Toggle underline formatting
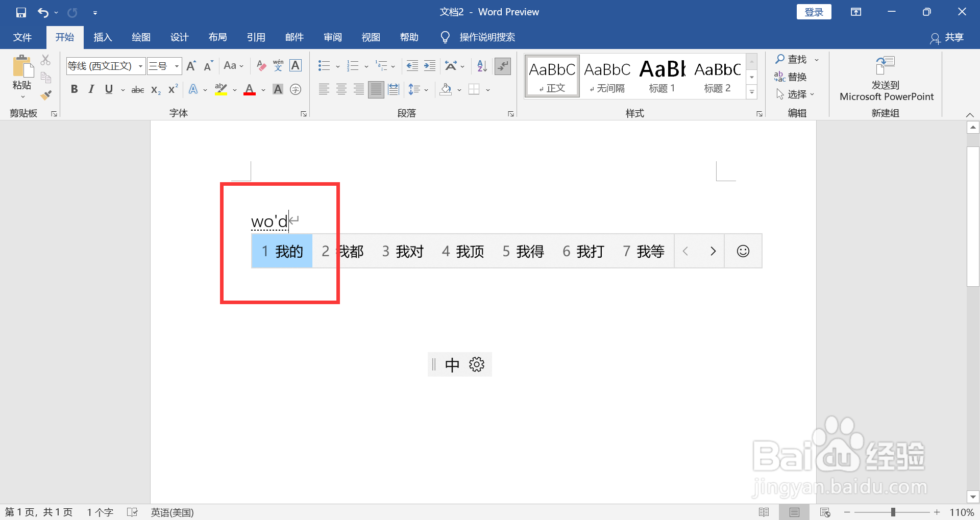Viewport: 980px width, 520px height. click(108, 89)
